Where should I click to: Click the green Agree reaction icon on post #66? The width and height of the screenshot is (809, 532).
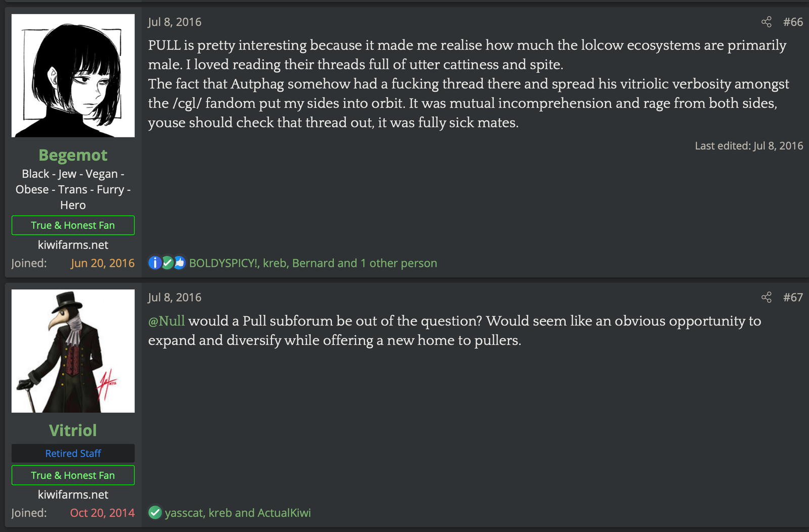[167, 262]
